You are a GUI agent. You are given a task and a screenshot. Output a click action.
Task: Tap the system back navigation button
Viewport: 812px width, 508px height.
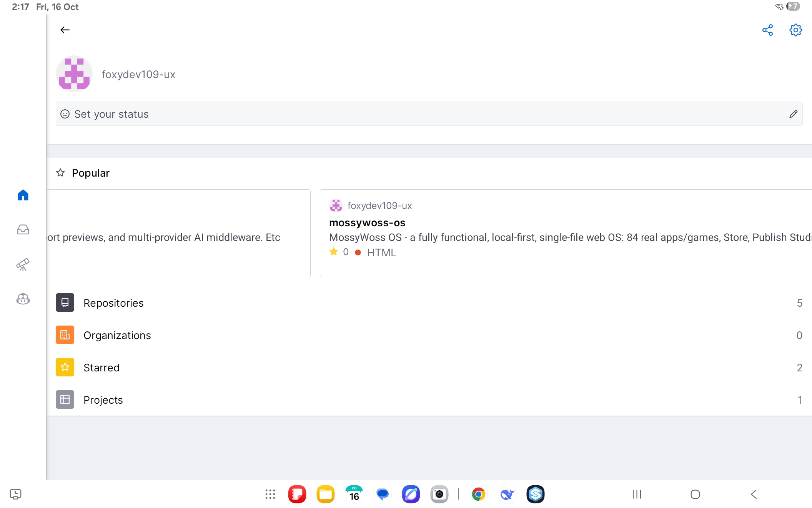754,494
